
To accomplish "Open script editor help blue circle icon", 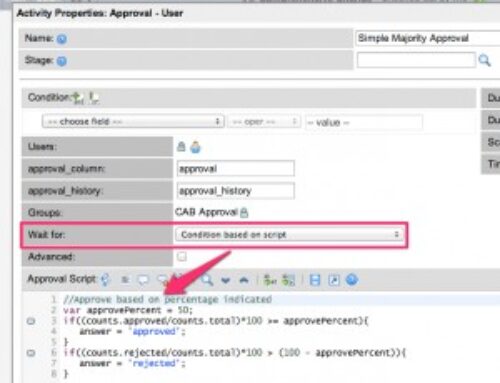I will (x=352, y=280).
